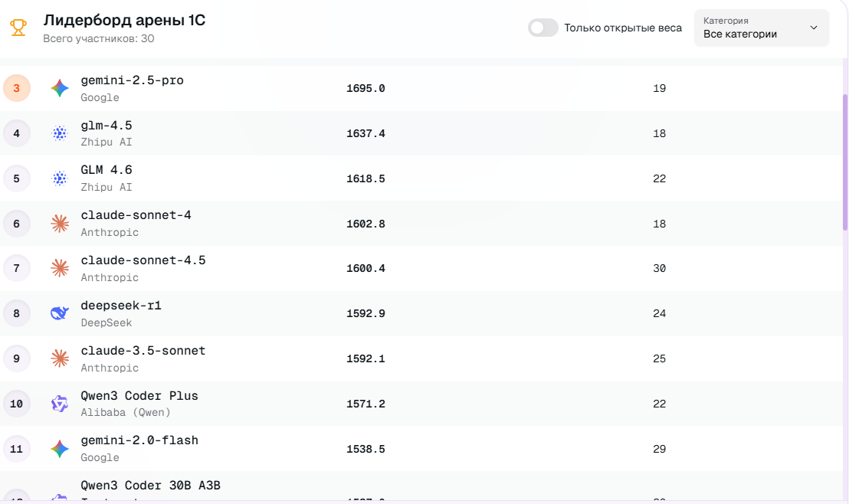Click the chevron arrow in category selector
Viewport: 849px width, 504px height.
click(x=813, y=28)
